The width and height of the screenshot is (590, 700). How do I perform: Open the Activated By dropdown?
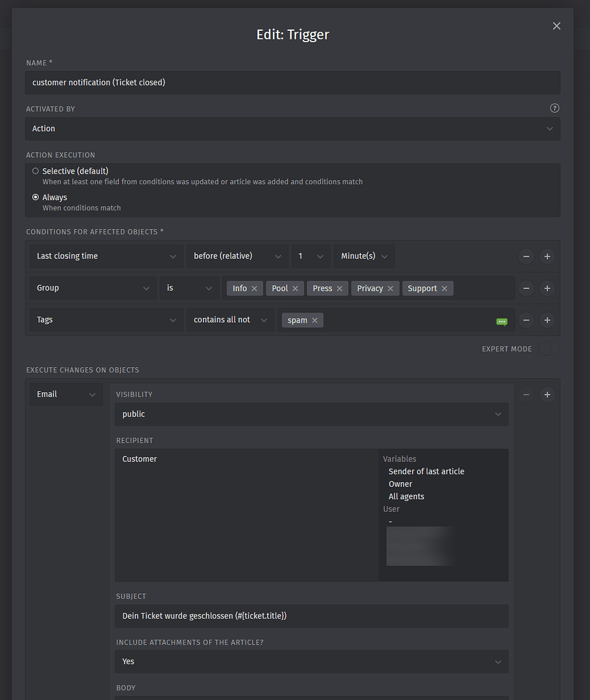click(x=293, y=129)
